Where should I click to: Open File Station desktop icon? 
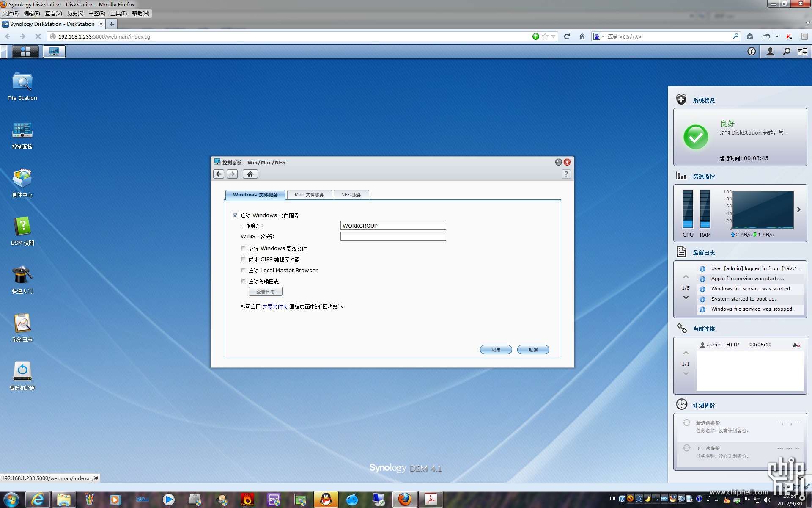(x=22, y=86)
